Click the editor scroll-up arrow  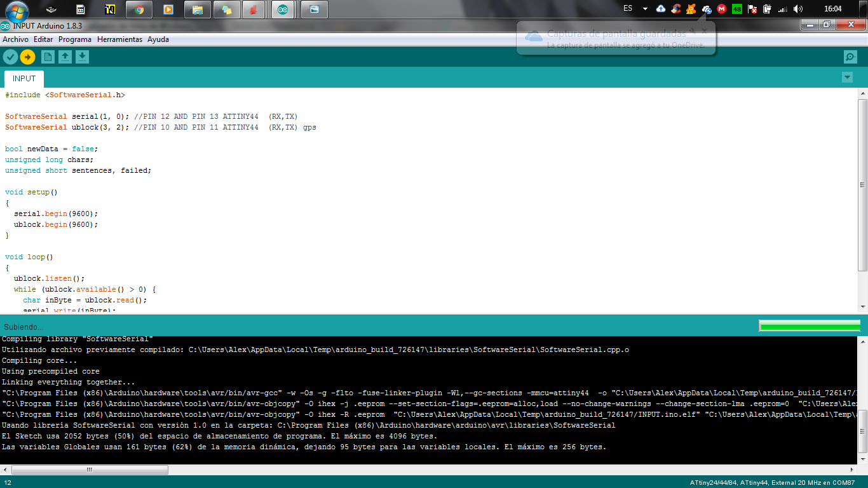[862, 93]
